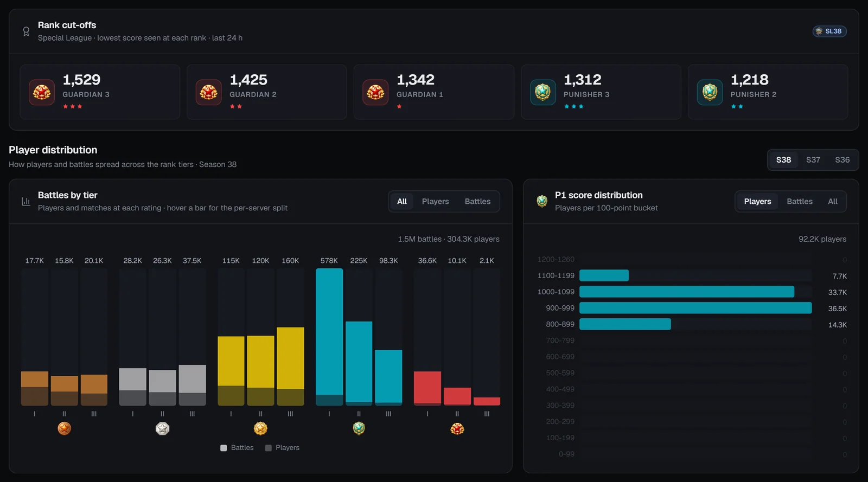Click the red Guardian medal under chart
868x482 pixels.
click(457, 428)
